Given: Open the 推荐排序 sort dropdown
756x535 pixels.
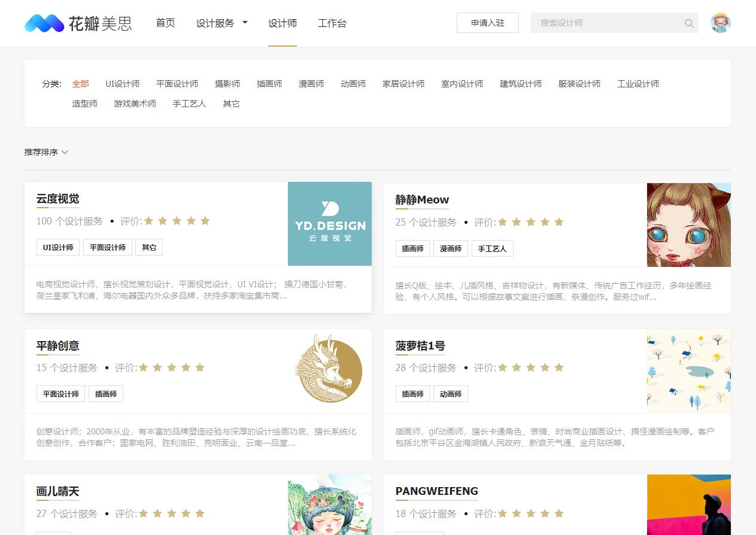Looking at the screenshot, I should [x=46, y=152].
